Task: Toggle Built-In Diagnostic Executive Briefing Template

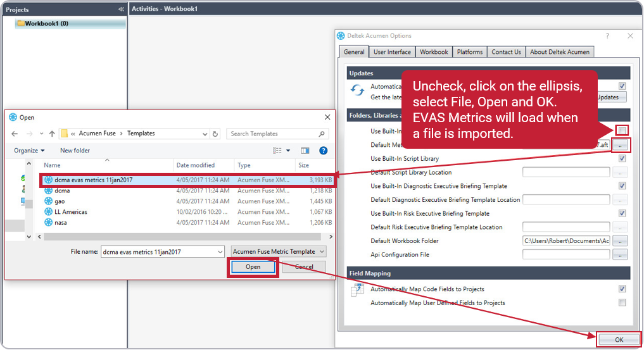Action: (622, 186)
